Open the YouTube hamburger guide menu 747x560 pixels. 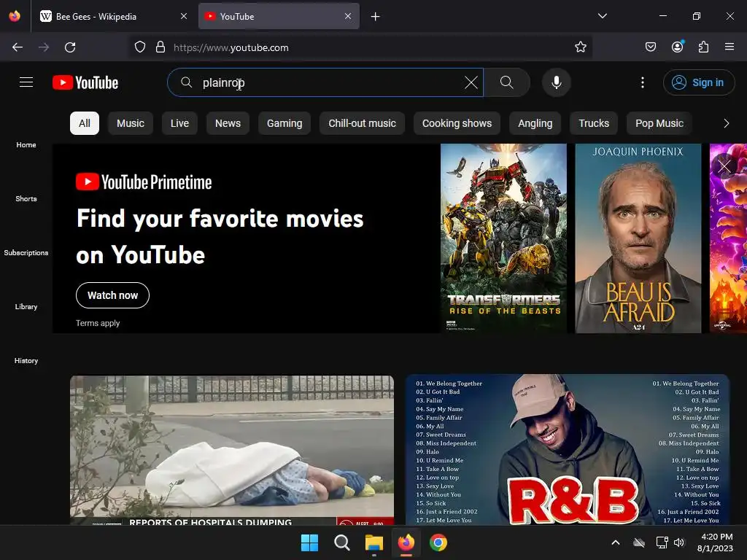[26, 82]
